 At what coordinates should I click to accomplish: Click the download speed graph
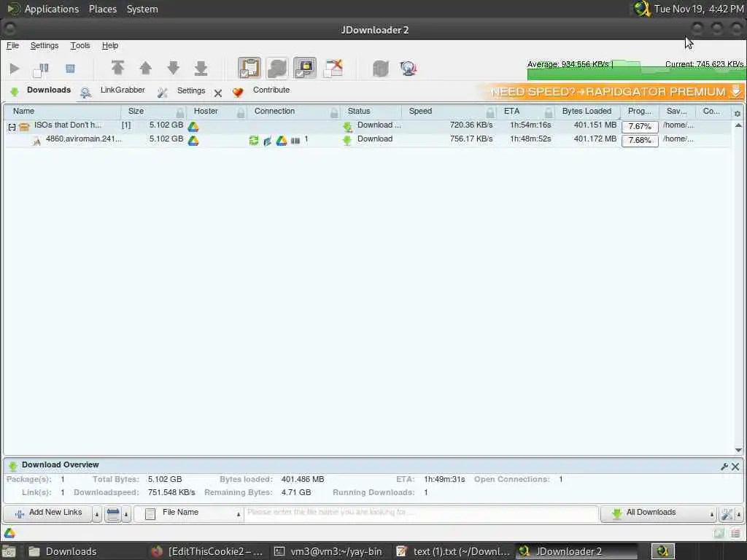tap(635, 69)
